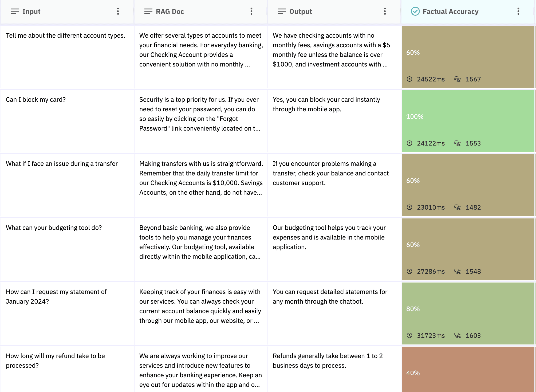The image size is (536, 392).
Task: Select the Factual Accuracy column header
Action: pyautogui.click(x=450, y=11)
